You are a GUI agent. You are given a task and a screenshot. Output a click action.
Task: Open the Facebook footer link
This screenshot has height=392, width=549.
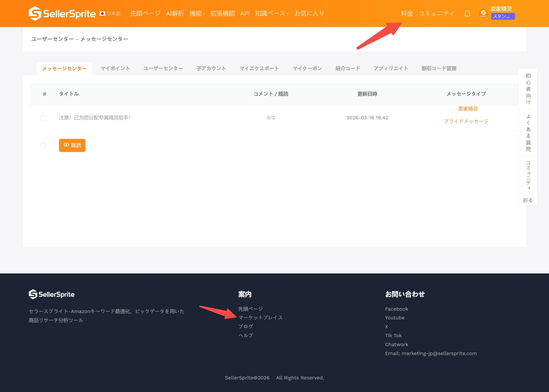pos(396,309)
